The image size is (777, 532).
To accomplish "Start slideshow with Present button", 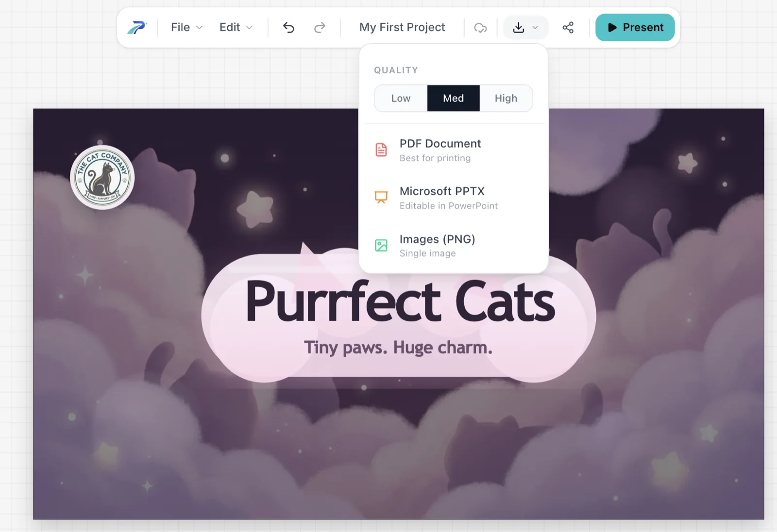I will click(635, 28).
